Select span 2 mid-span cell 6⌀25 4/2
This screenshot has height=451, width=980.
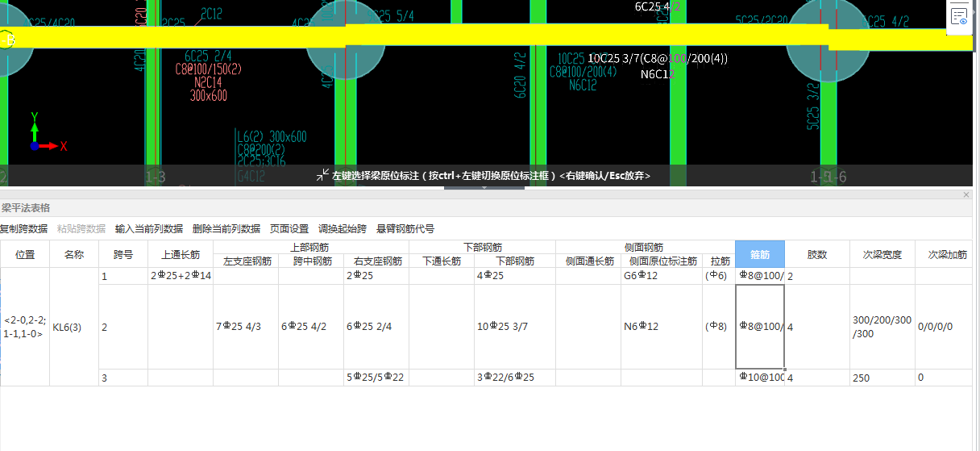pos(311,327)
